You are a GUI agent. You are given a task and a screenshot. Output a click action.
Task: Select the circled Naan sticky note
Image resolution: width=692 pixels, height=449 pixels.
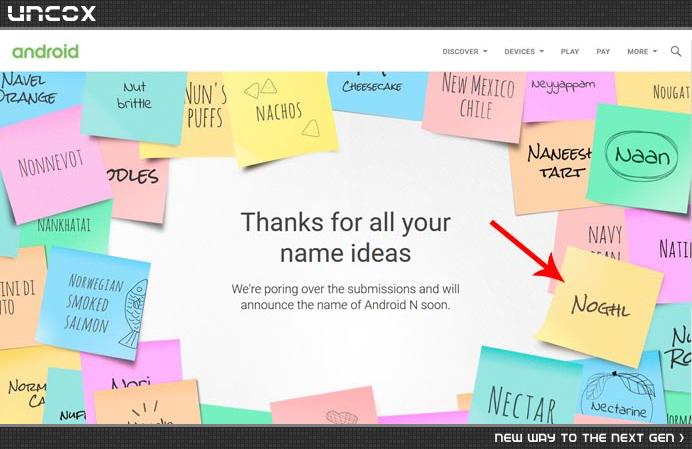coord(641,158)
